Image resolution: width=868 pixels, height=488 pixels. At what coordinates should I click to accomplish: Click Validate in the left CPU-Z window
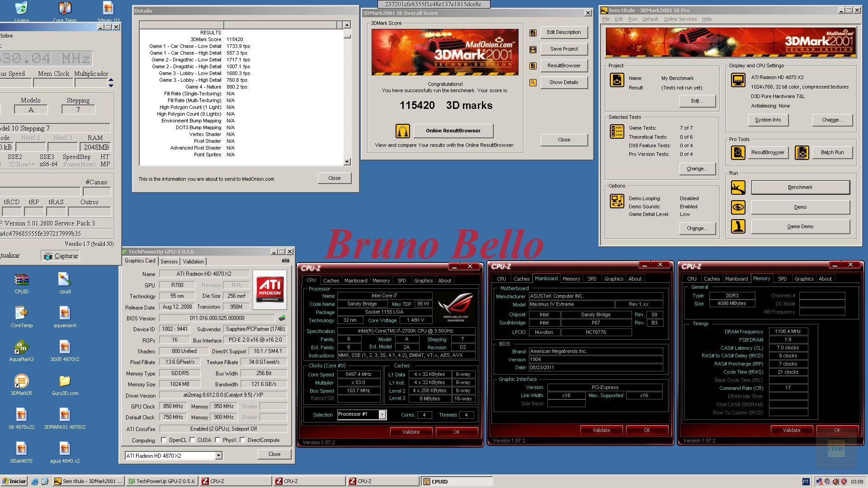point(410,432)
